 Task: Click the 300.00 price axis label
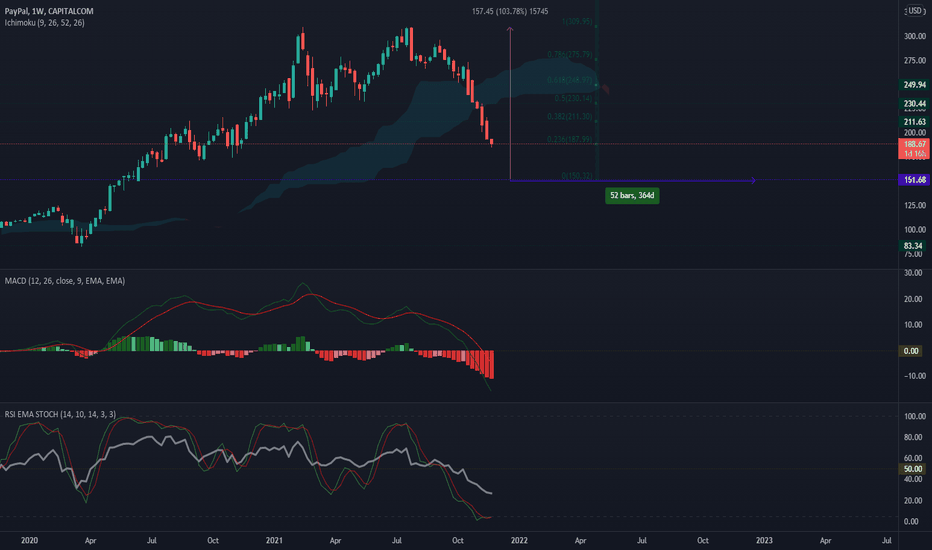pyautogui.click(x=915, y=36)
